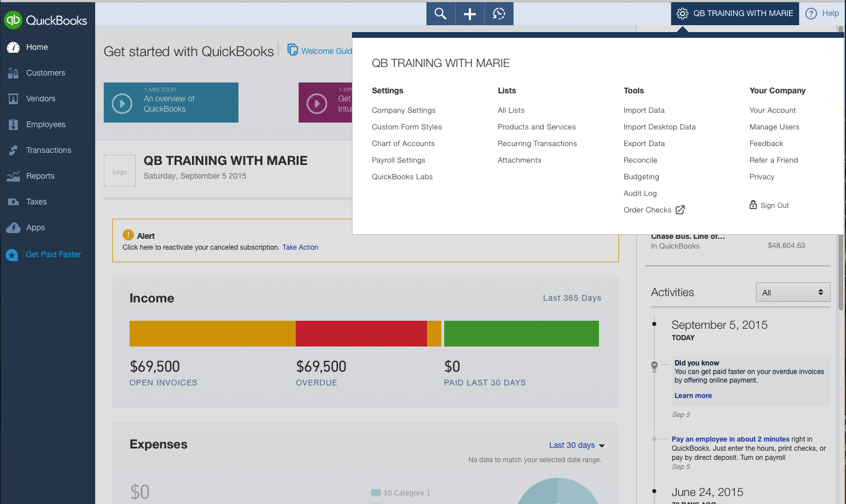Select Refer a Friend
Screen dimensions: 846x504
774,160
